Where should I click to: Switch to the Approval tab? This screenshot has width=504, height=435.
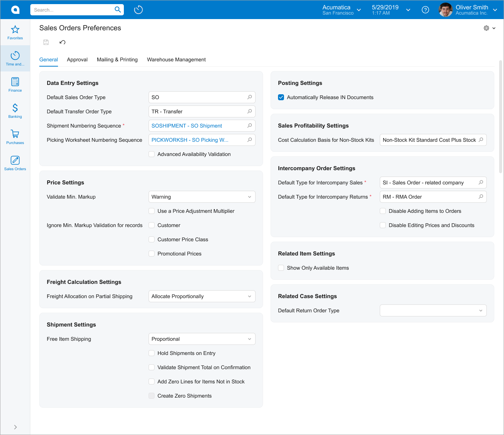(x=77, y=59)
